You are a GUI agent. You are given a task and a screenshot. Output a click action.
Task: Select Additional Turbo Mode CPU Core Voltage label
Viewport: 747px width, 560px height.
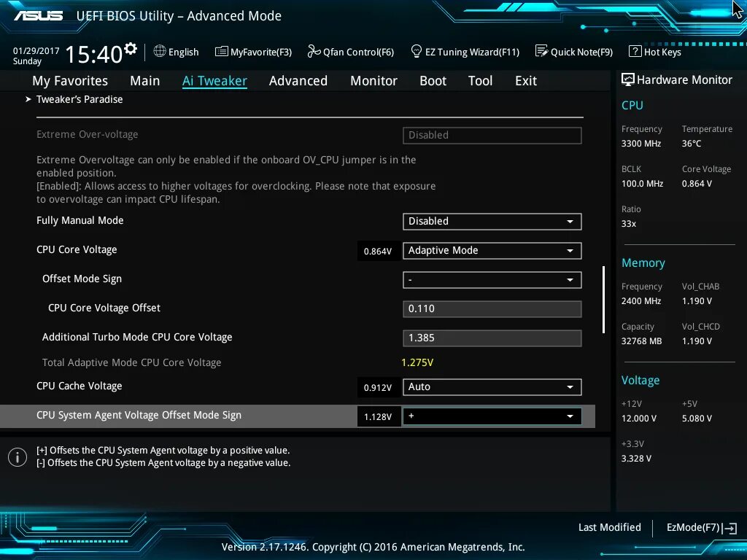click(x=137, y=337)
